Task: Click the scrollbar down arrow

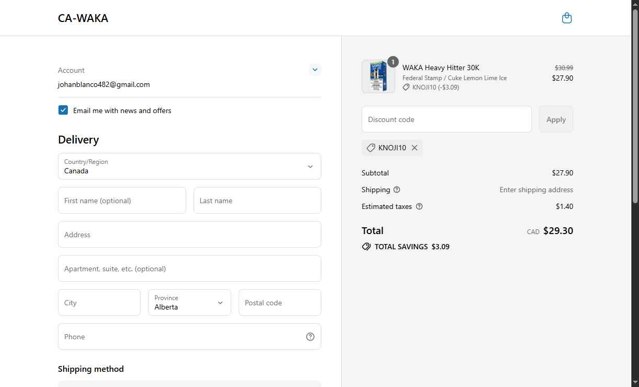Action: click(635, 383)
